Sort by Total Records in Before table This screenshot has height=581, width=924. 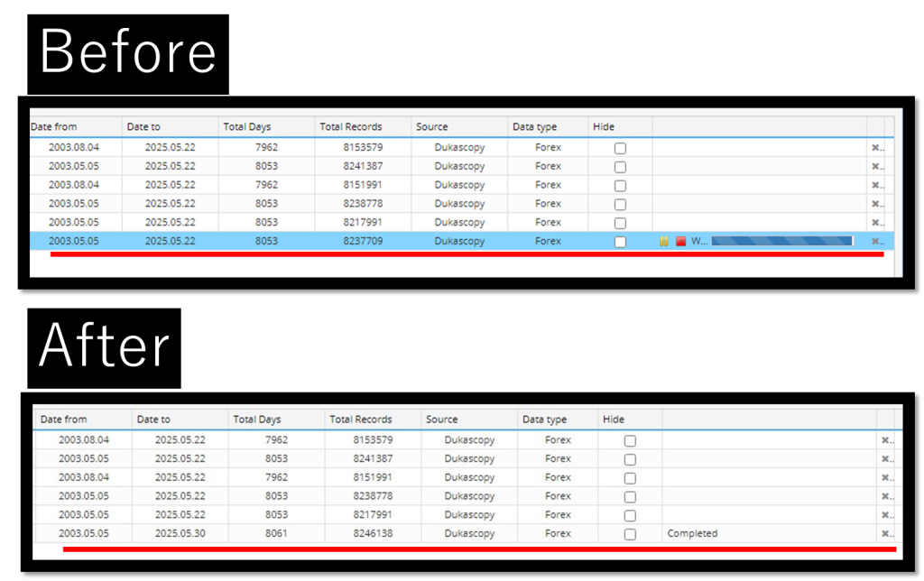(x=351, y=127)
